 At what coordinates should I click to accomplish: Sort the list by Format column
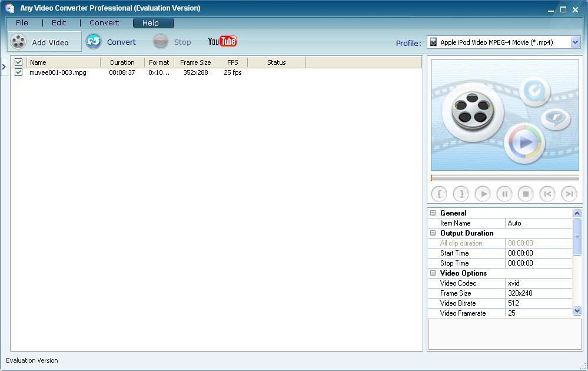[159, 62]
